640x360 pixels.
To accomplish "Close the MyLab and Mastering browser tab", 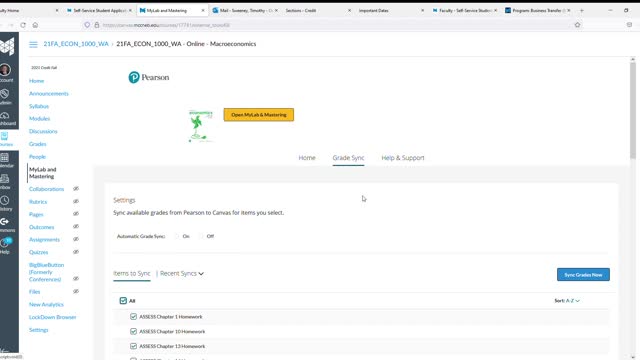I will click(203, 10).
